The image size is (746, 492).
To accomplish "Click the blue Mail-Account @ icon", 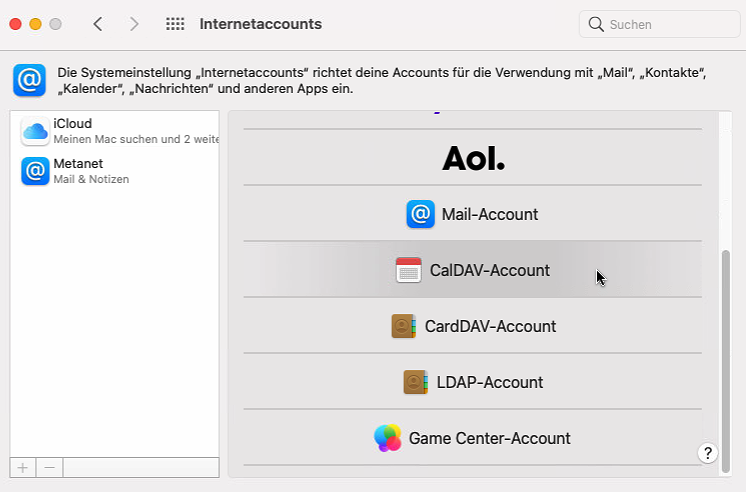I will pyautogui.click(x=420, y=214).
